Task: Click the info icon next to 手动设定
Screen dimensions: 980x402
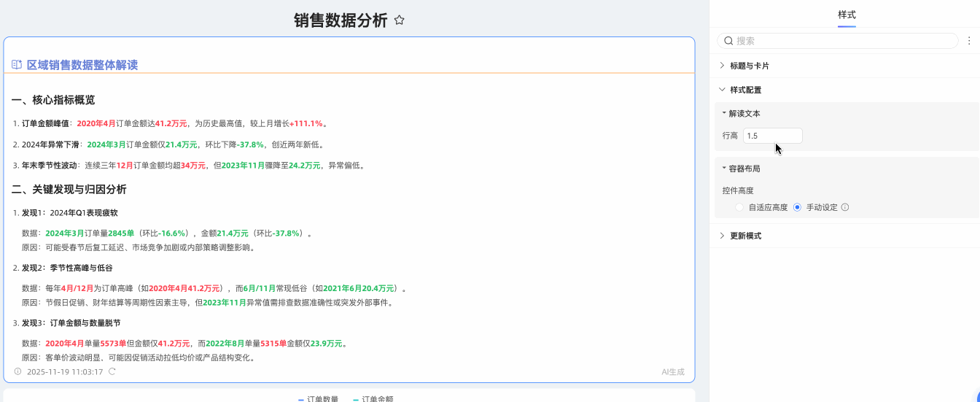Action: 845,207
